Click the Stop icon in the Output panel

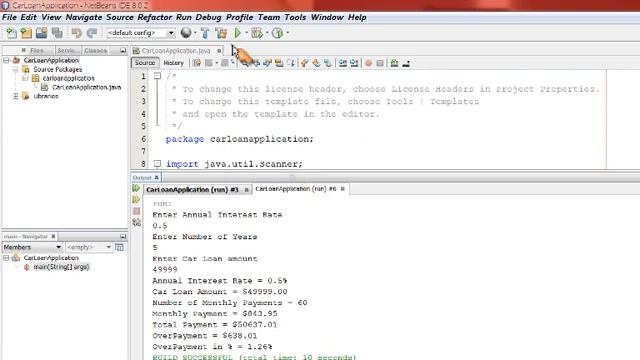pos(136,211)
